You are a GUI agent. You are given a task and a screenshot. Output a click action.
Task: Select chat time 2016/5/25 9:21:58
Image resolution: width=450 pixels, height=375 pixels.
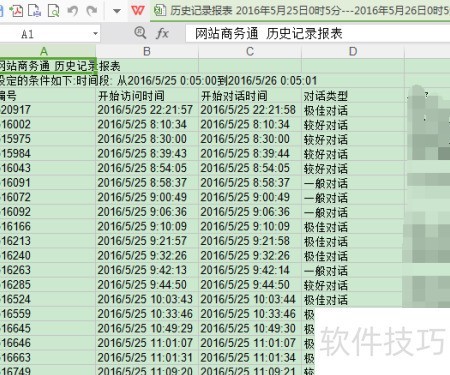(x=250, y=241)
